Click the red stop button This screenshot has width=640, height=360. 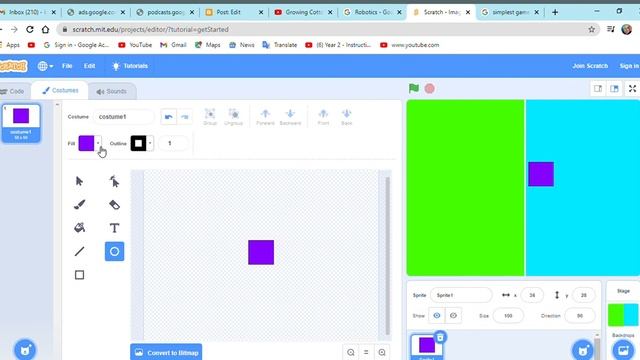coord(429,88)
